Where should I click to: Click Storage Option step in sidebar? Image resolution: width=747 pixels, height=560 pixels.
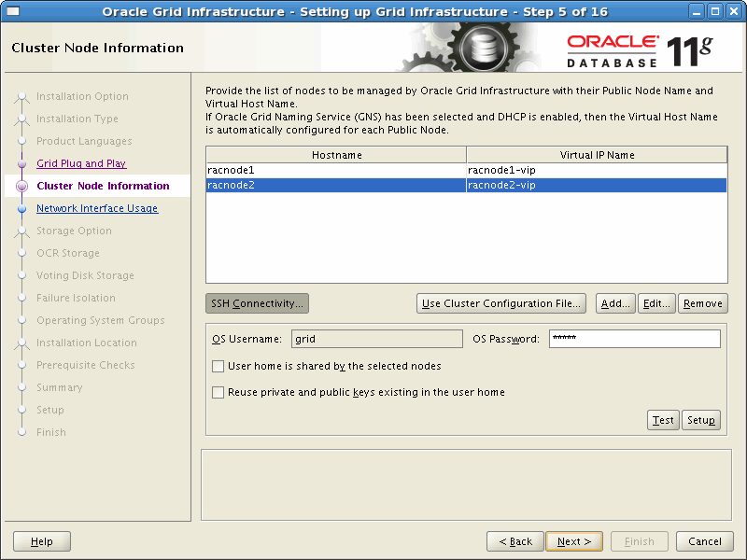coord(75,231)
